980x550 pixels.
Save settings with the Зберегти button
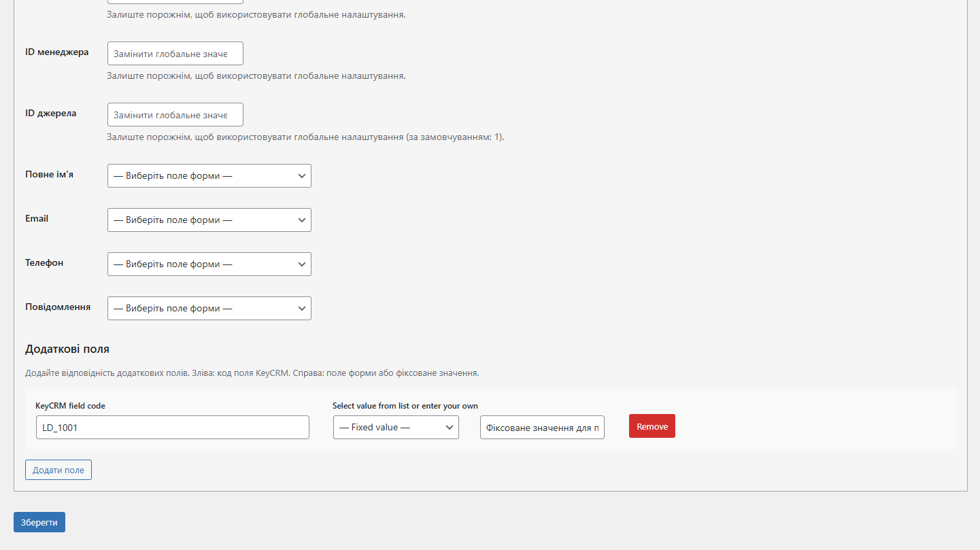39,522
